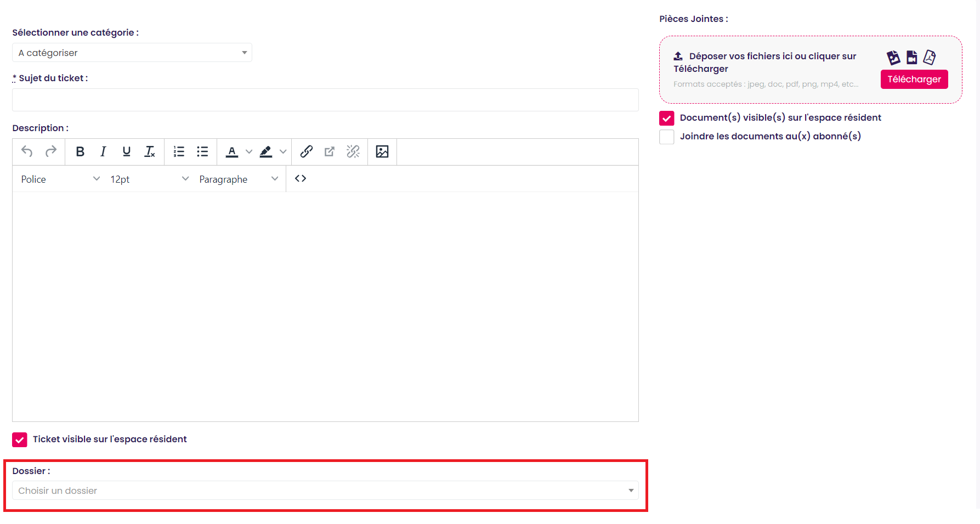Insert a bullet list
This screenshot has width=980, height=524.
coord(202,151)
